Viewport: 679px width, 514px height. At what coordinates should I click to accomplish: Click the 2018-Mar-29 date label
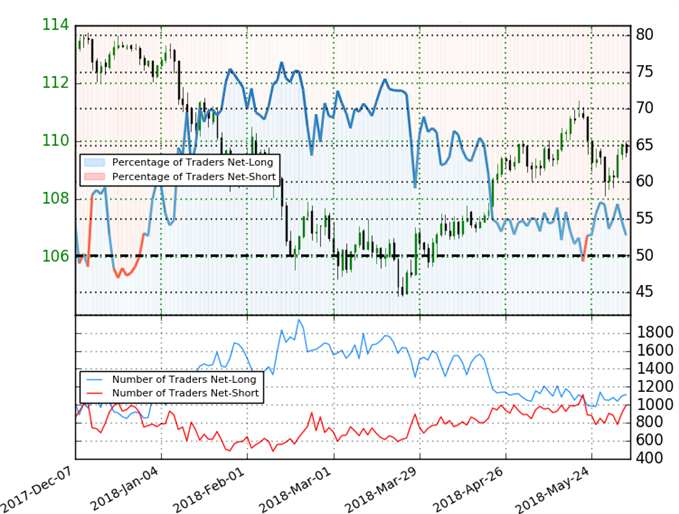tap(382, 489)
